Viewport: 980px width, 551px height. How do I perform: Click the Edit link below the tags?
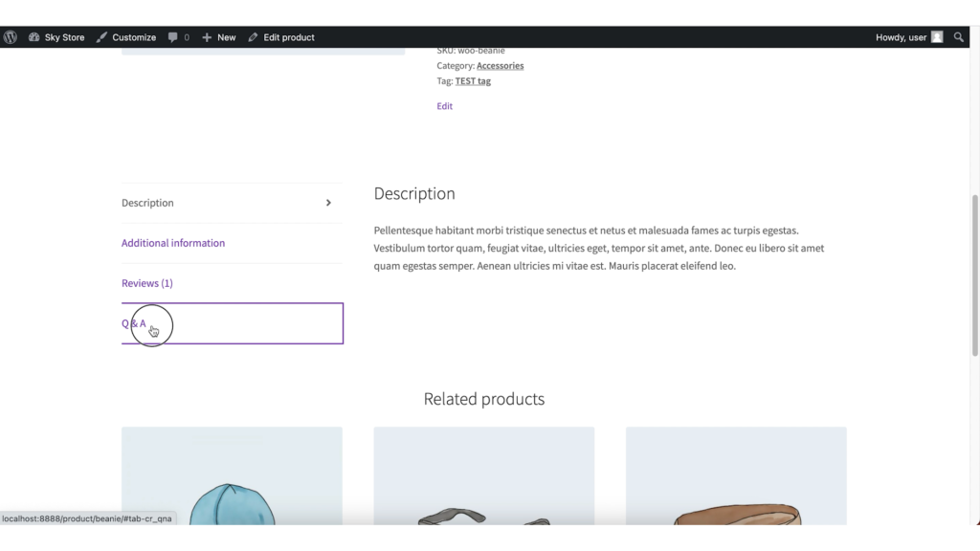(x=444, y=105)
